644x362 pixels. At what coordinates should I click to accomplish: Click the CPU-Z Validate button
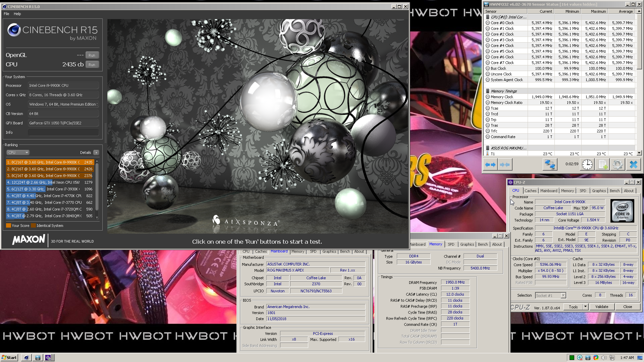[602, 307]
